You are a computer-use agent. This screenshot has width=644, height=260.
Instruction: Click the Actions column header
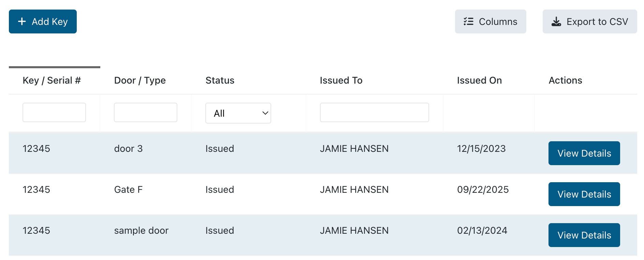(565, 81)
